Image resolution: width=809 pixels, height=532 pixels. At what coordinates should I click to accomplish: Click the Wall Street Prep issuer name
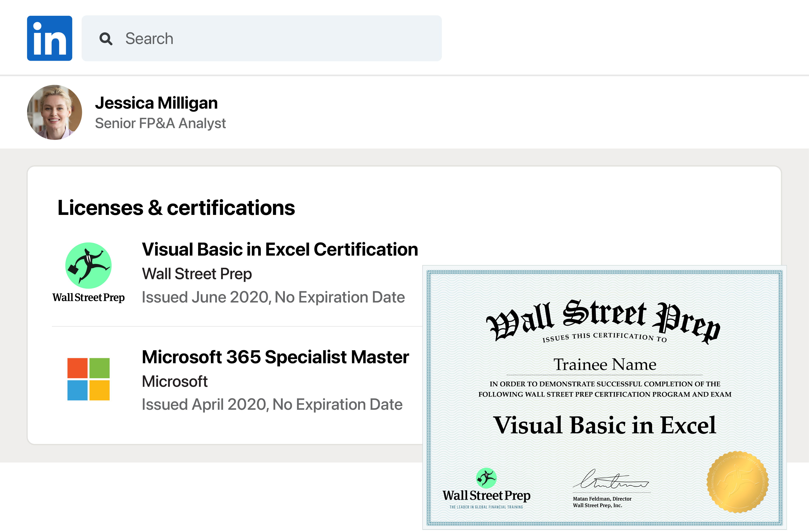click(x=197, y=274)
